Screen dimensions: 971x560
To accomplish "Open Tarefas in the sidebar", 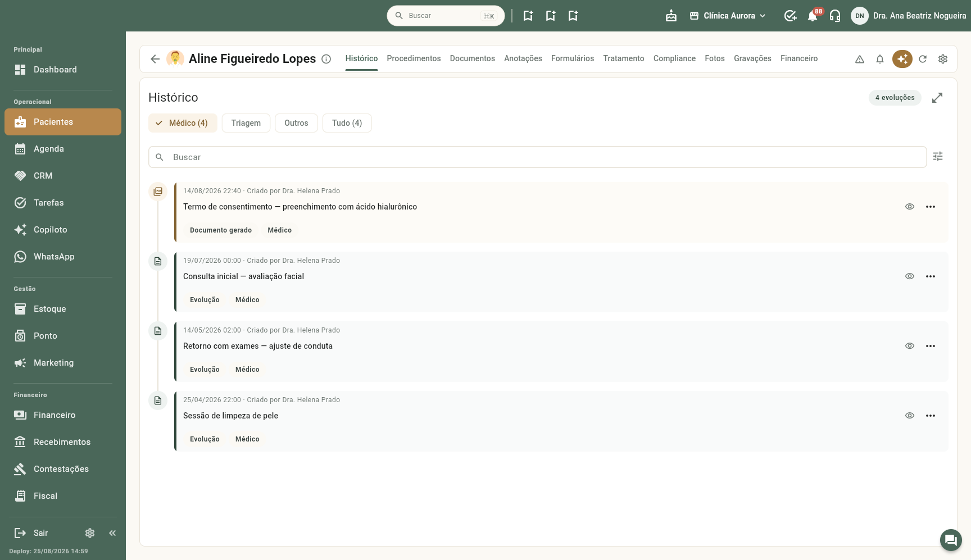I will tap(63, 203).
